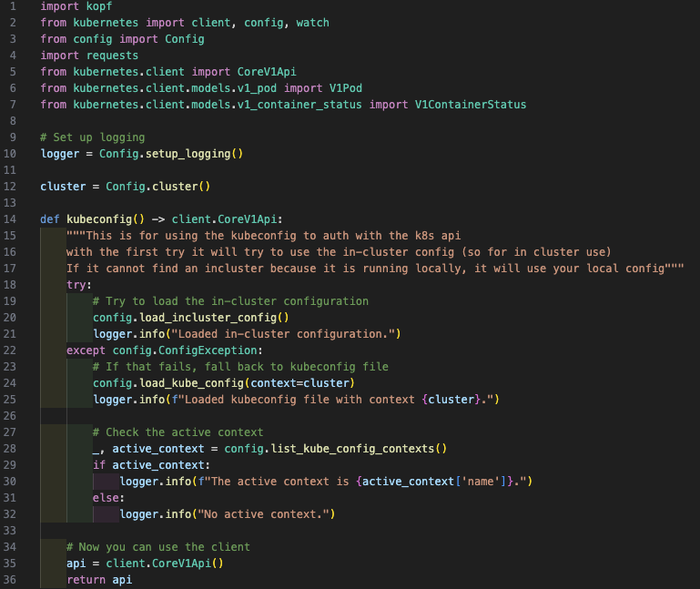Click string 'Loaded in-cluster configuration.'

tap(283, 334)
